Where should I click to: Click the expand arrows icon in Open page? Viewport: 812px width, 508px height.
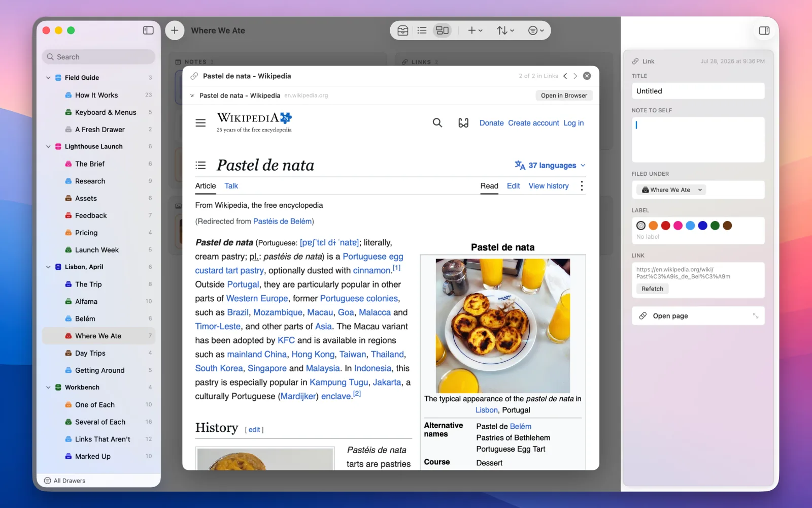(756, 316)
